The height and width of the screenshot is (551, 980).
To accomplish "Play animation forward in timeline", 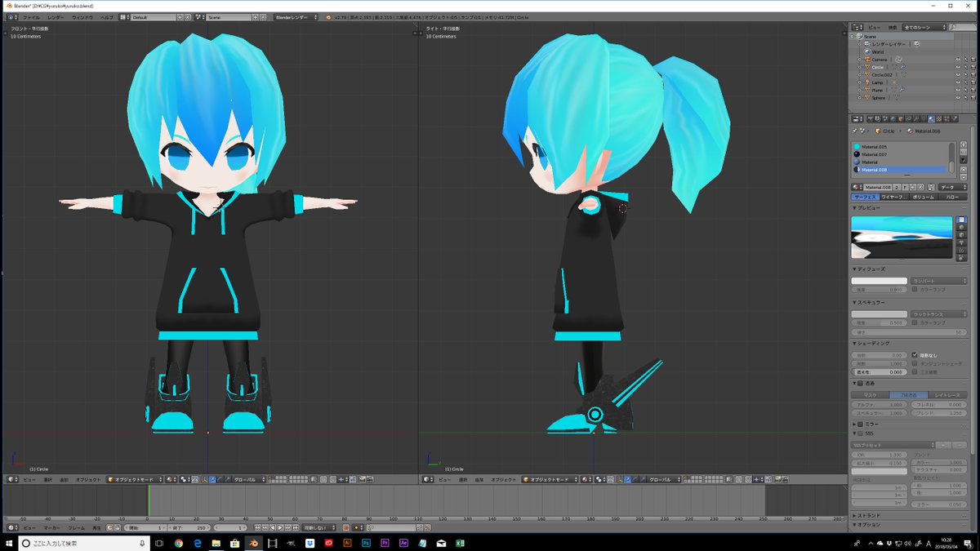I will point(279,528).
